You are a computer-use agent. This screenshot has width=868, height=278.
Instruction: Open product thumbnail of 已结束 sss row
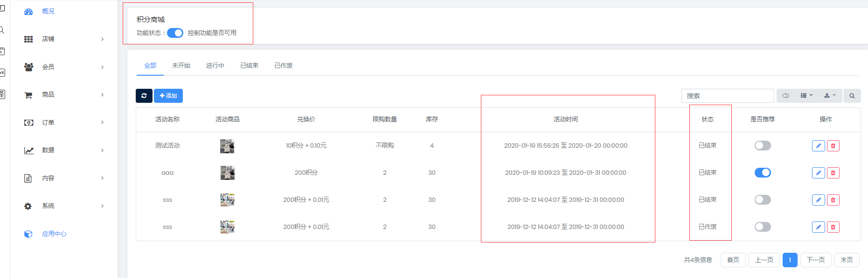click(x=227, y=200)
